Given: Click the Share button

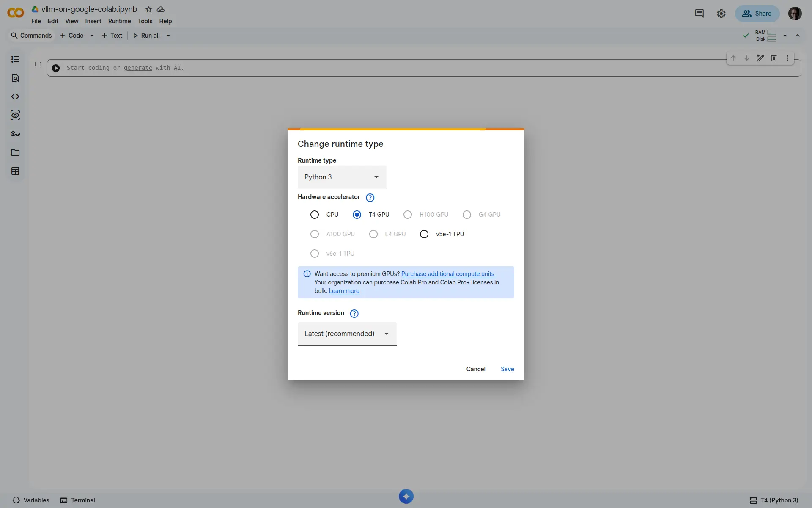Looking at the screenshot, I should coord(757,14).
